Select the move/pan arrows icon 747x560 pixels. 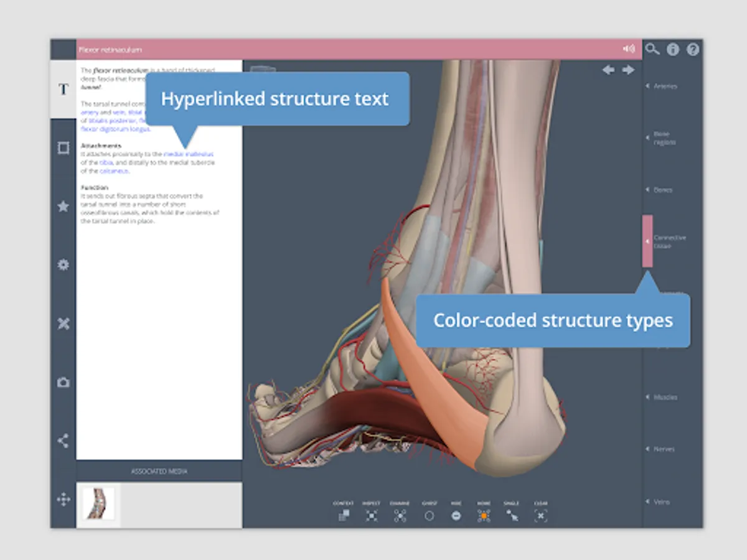point(63,499)
